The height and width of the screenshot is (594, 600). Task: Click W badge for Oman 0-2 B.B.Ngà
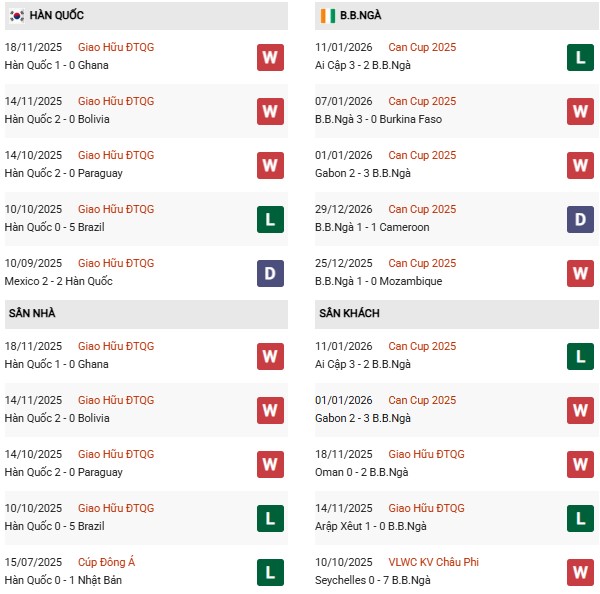(580, 464)
